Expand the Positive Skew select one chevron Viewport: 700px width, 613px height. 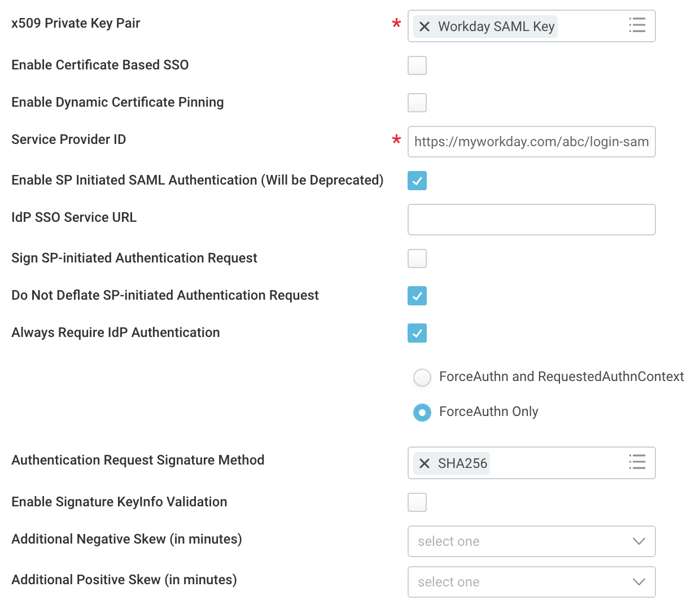pyautogui.click(x=638, y=582)
